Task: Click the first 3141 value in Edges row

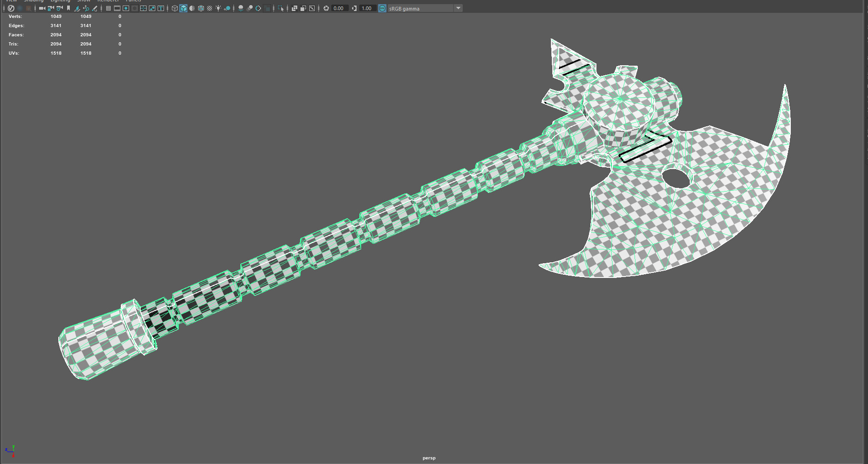Action: [56, 25]
